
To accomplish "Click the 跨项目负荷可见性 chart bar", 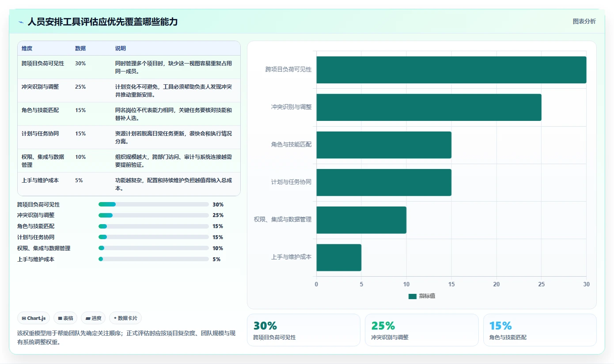I will pos(451,70).
